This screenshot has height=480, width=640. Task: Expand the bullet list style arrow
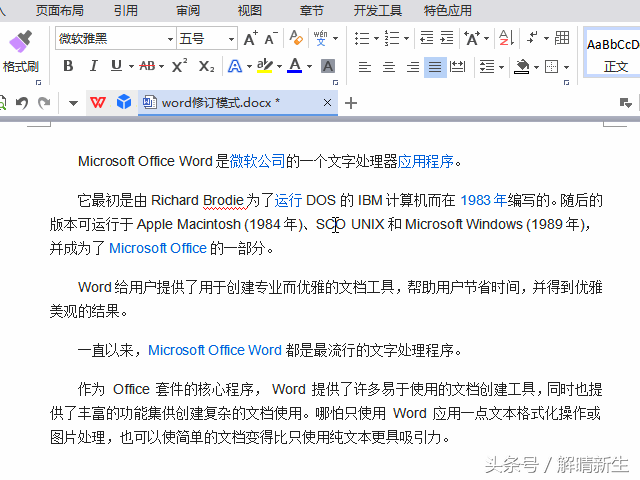(376, 39)
